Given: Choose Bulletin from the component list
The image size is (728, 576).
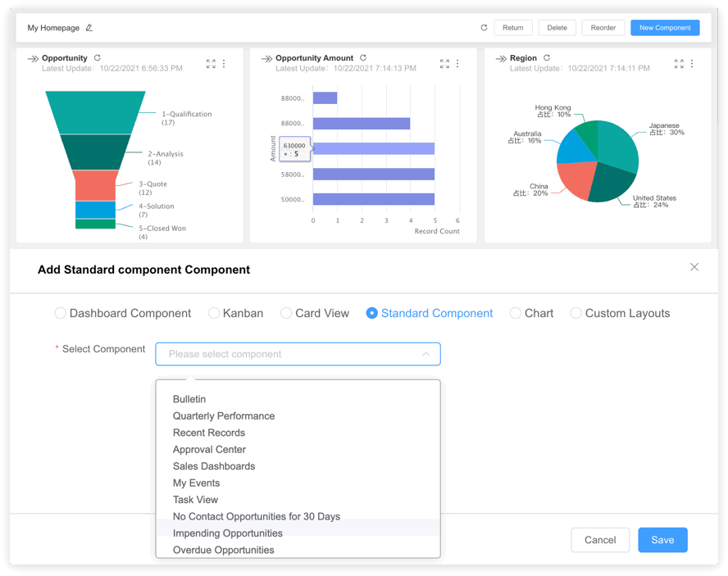Looking at the screenshot, I should click(189, 399).
